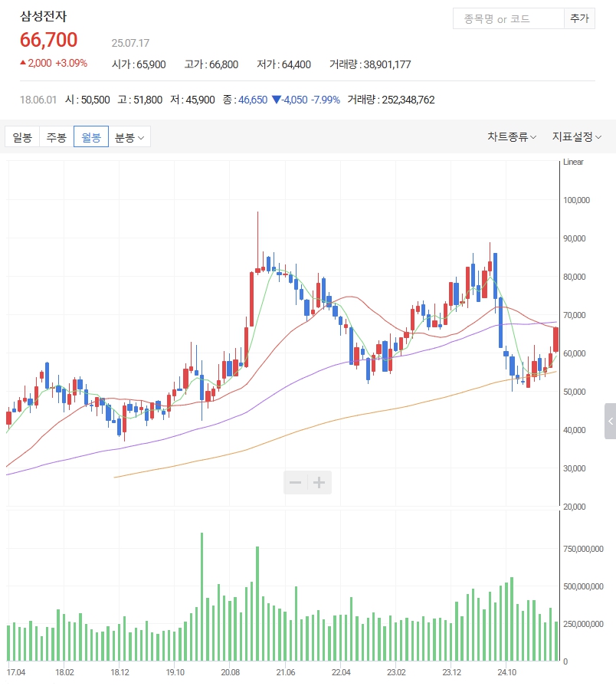Open the 차트종류 chart type dropdown
The width and height of the screenshot is (616, 686).
512,137
